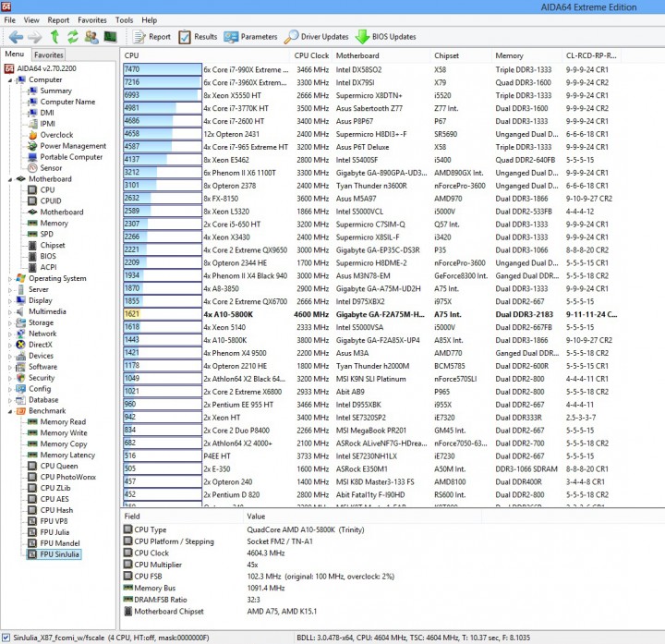Switch to the Favorites tab
665x644 pixels.
(48, 55)
